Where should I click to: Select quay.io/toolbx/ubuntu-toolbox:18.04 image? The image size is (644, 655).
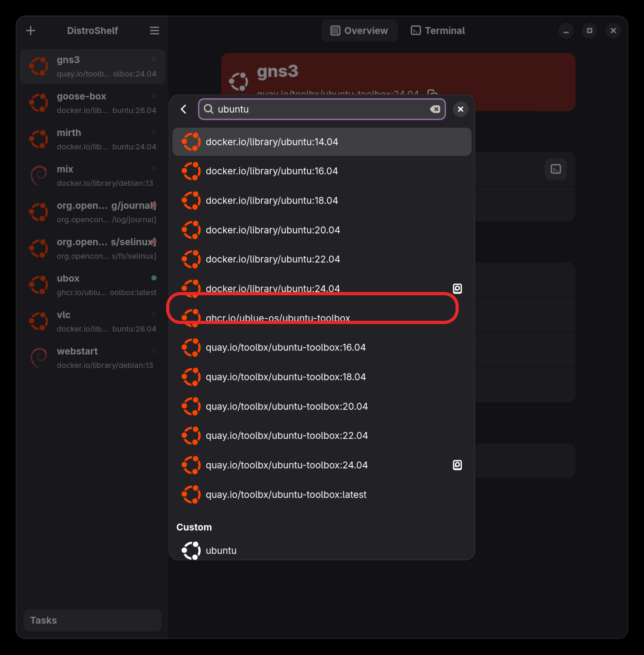[x=322, y=377]
